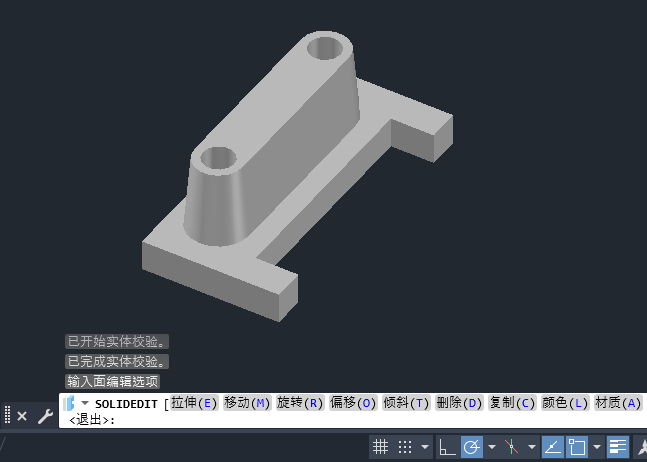Open snap mode settings dropdown
The image size is (647, 462).
(x=425, y=447)
